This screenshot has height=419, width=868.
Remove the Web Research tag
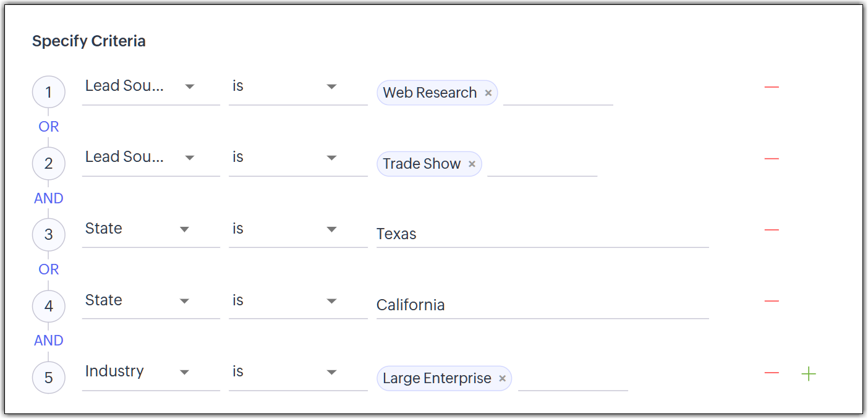(488, 93)
